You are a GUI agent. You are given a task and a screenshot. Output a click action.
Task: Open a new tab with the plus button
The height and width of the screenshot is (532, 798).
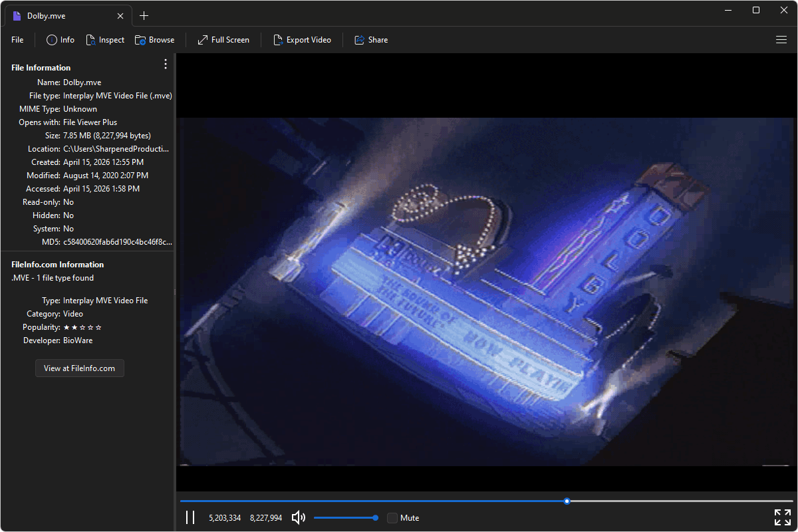144,15
